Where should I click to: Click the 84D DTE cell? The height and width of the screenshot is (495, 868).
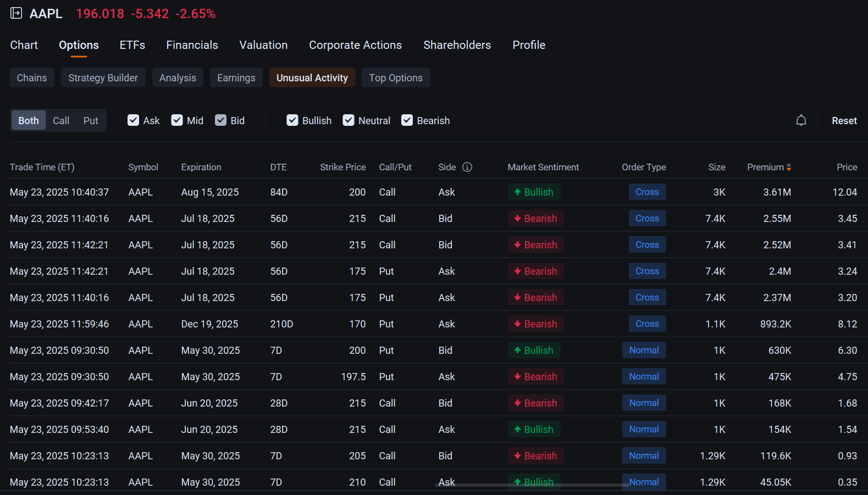[x=279, y=192]
